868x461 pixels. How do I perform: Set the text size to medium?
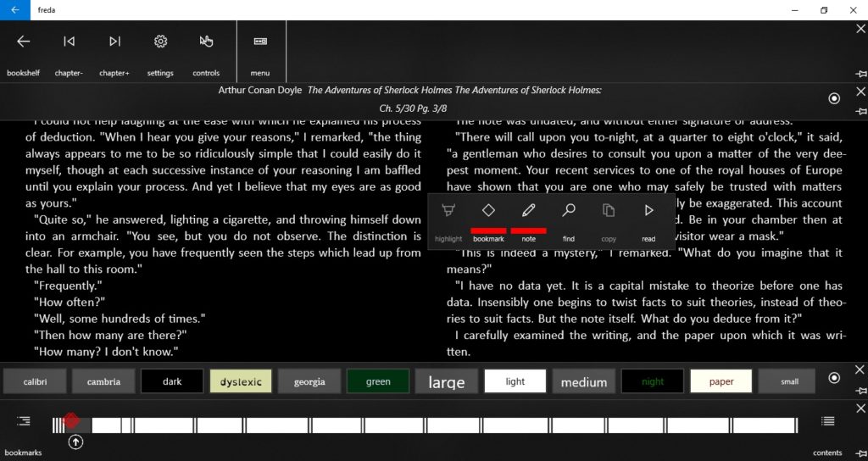[x=584, y=381]
